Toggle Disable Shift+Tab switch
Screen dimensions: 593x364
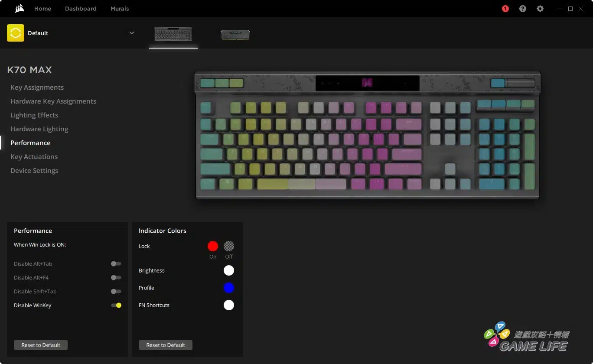[x=116, y=292]
